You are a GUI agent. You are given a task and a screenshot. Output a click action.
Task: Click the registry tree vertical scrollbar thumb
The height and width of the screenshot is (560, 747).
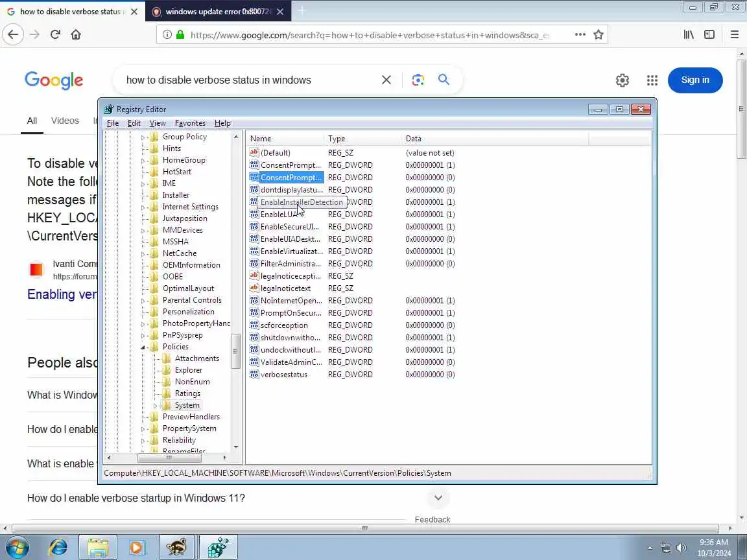(x=235, y=351)
